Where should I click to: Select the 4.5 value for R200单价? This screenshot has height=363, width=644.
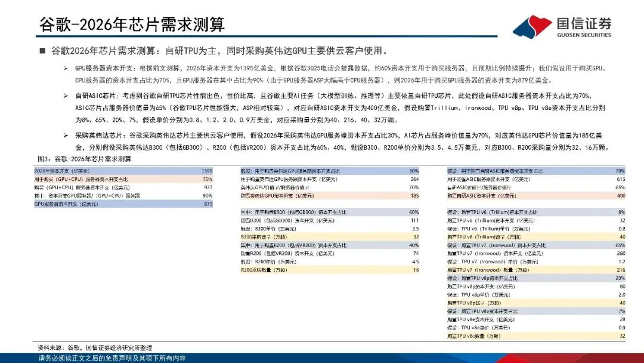415,262
